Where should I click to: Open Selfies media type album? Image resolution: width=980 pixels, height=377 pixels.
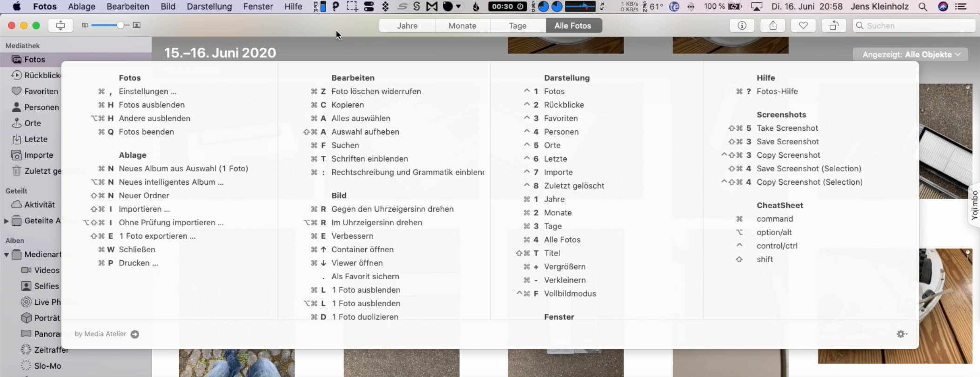tap(40, 286)
